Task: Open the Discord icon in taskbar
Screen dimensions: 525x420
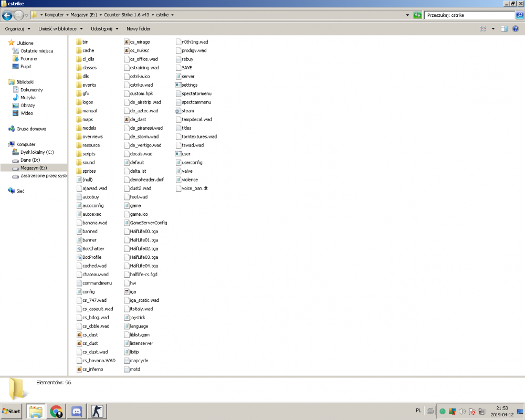Action: point(77,411)
